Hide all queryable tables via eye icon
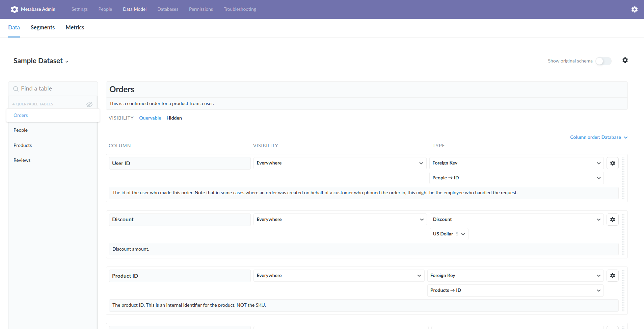Screen dimensions: 644x329 coord(89,104)
